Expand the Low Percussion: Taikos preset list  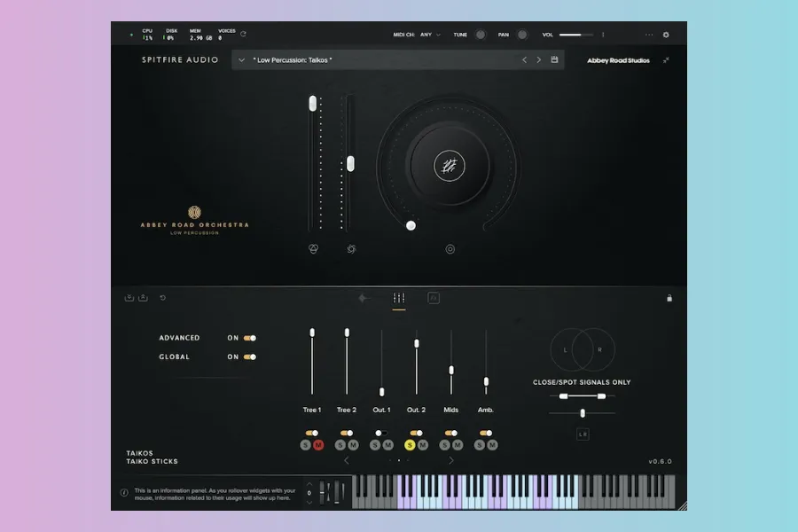click(241, 60)
